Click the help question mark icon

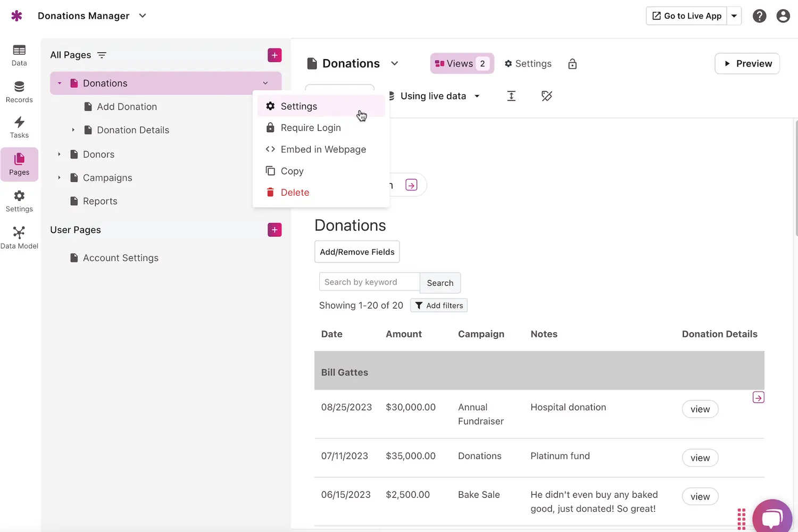(x=759, y=16)
